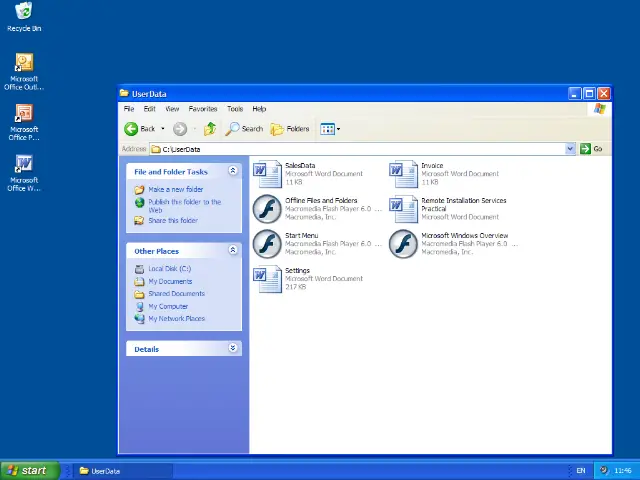Click the Make a new folder link
640x480 pixels.
pos(175,189)
